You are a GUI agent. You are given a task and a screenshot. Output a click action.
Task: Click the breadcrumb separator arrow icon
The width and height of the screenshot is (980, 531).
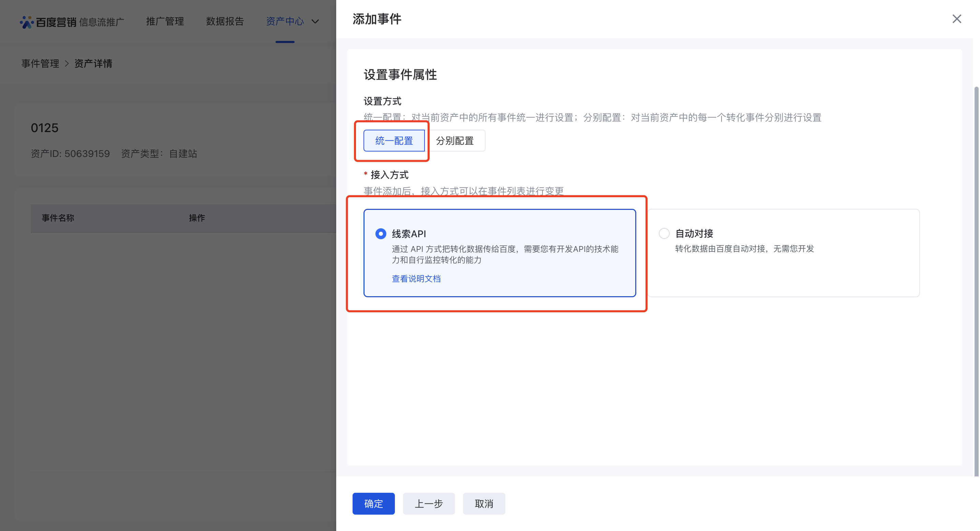[67, 63]
